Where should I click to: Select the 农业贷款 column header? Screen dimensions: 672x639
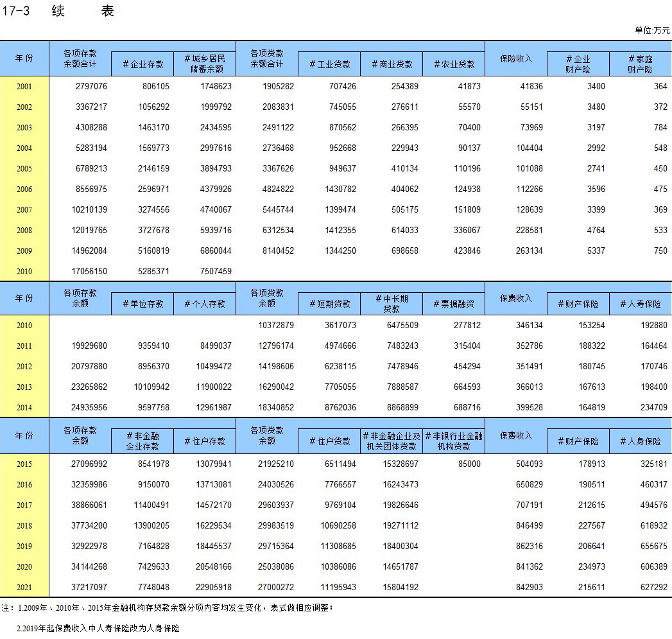coord(454,65)
